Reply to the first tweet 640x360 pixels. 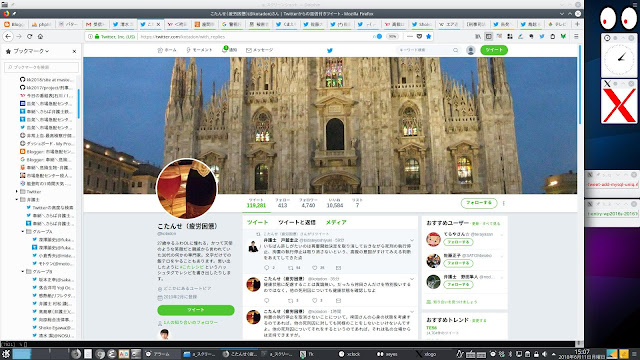[267, 268]
